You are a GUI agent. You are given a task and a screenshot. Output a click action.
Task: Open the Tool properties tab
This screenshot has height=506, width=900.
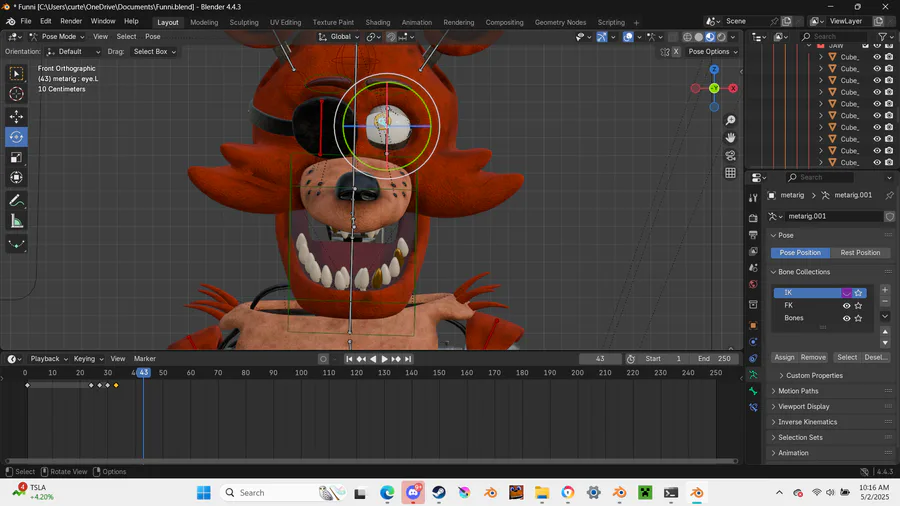coord(753,198)
